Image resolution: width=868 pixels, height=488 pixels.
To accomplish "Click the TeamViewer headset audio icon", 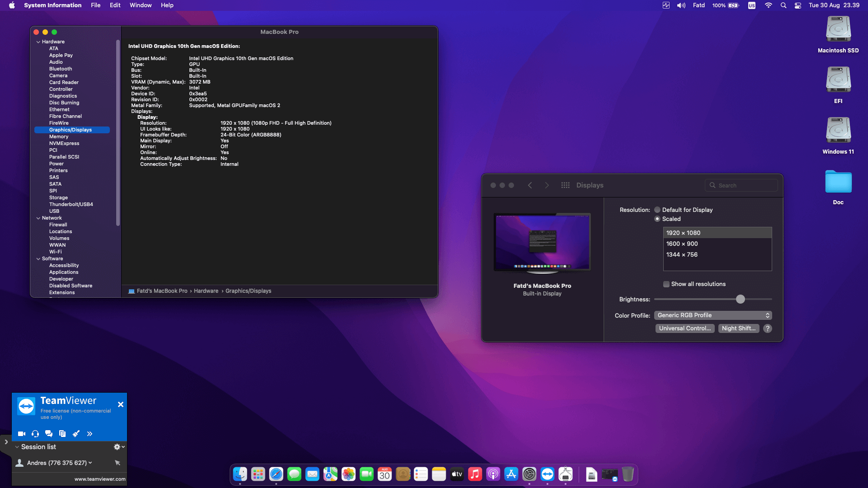I will [35, 434].
